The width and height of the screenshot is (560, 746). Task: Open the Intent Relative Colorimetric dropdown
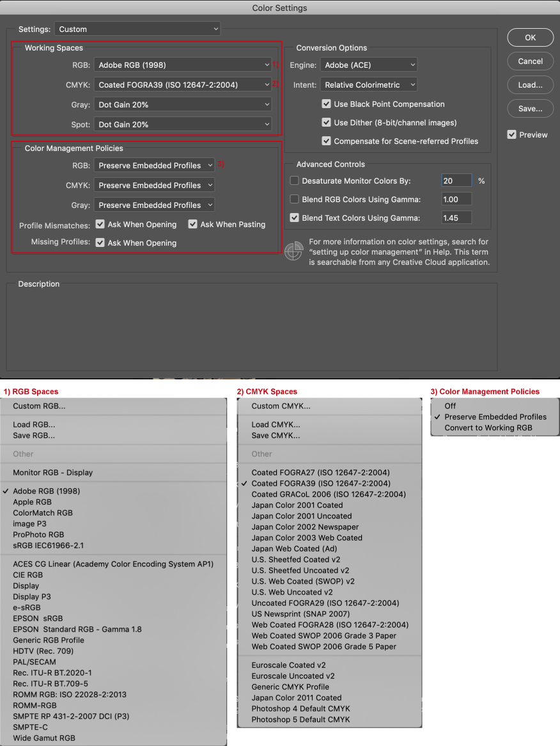368,84
